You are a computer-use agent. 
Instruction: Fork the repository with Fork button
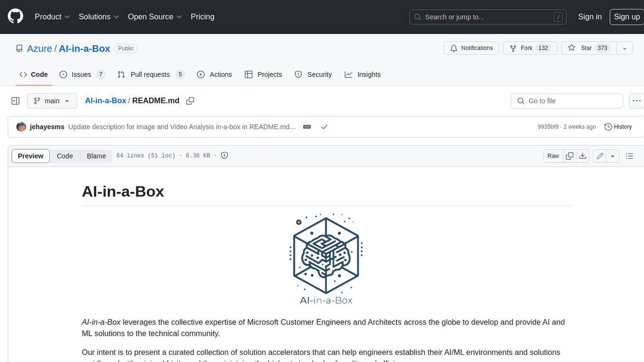pos(530,48)
